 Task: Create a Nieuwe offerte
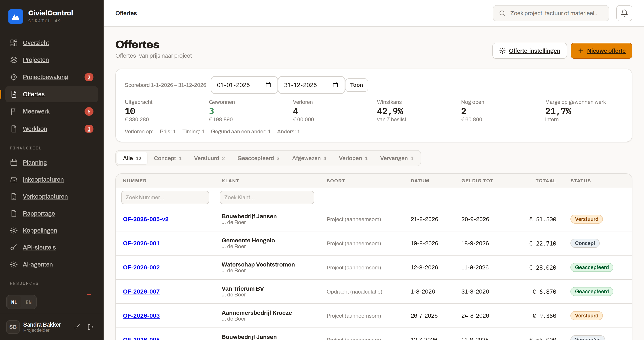[x=601, y=51]
